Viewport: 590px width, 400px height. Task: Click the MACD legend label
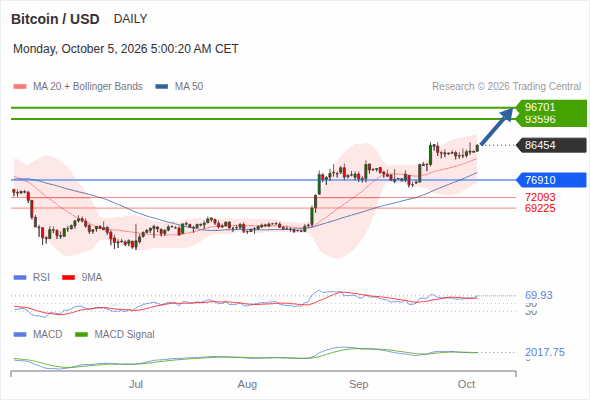pyautogui.click(x=48, y=335)
